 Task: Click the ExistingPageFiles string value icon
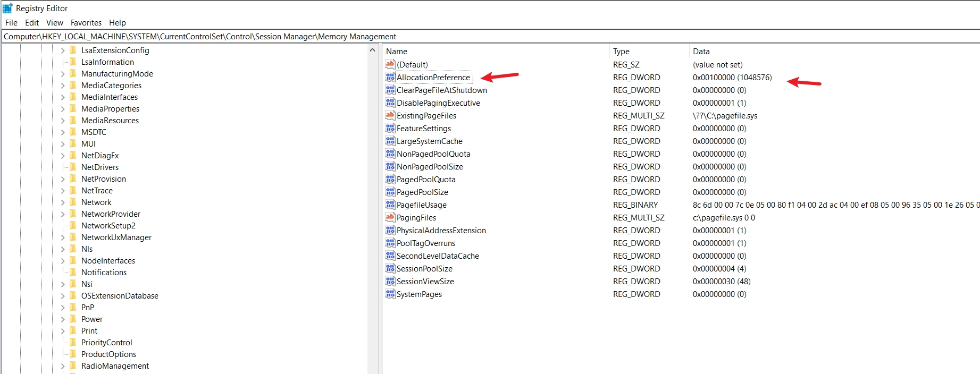click(x=390, y=116)
